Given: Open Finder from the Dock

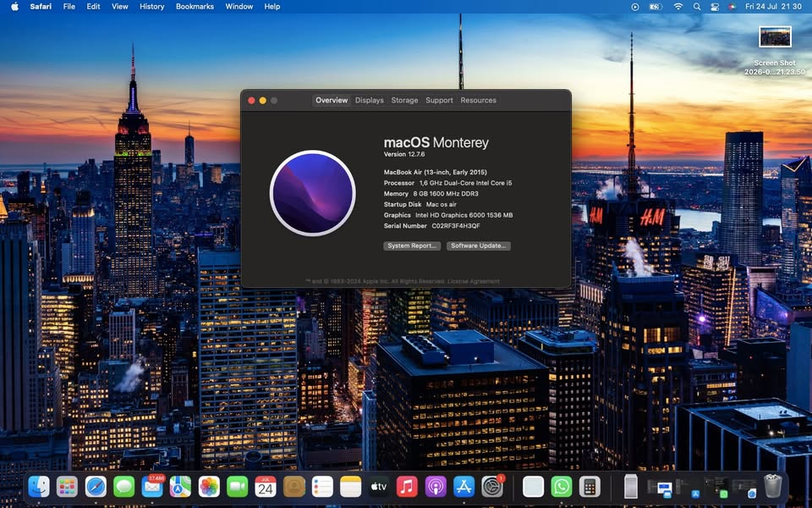Looking at the screenshot, I should coord(39,487).
